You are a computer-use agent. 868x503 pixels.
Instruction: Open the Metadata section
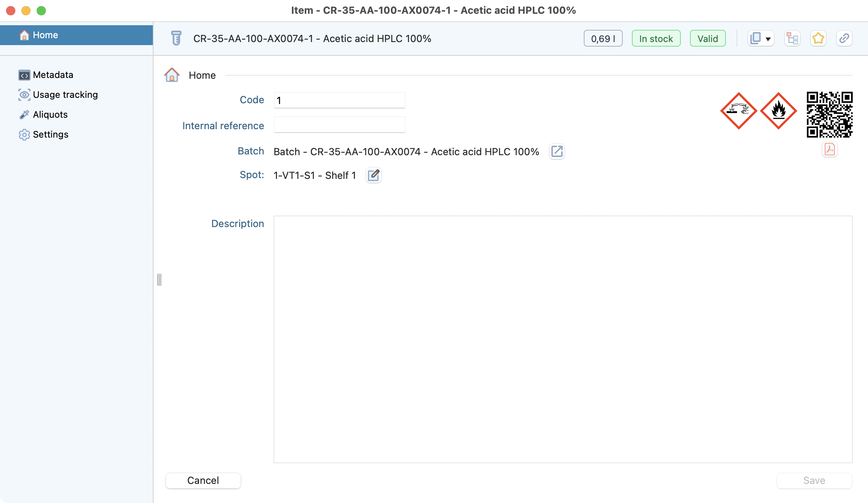(x=53, y=75)
